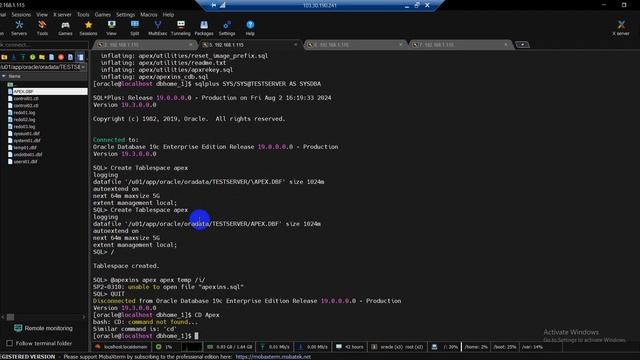Click the green refresh icon in SFTP toolbar
The height and width of the screenshot is (360, 640).
pos(32,57)
